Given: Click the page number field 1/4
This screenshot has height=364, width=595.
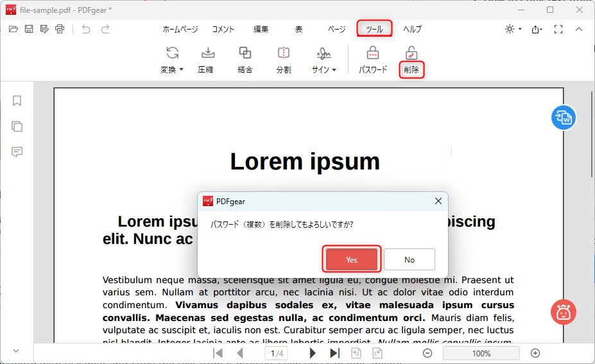Looking at the screenshot, I should (276, 353).
